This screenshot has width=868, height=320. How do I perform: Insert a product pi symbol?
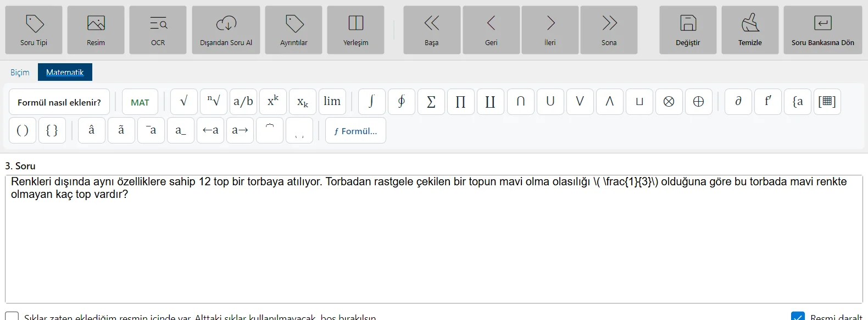point(461,102)
